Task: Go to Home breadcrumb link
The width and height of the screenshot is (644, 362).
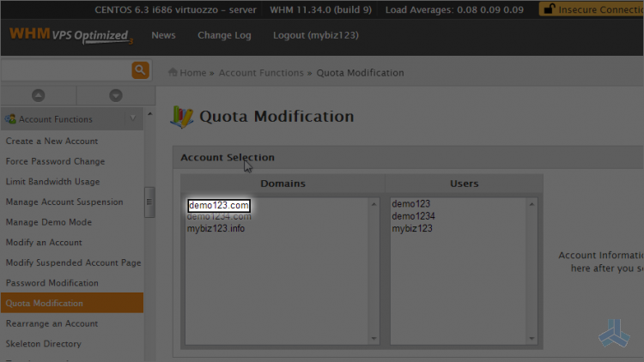Action: (x=192, y=73)
